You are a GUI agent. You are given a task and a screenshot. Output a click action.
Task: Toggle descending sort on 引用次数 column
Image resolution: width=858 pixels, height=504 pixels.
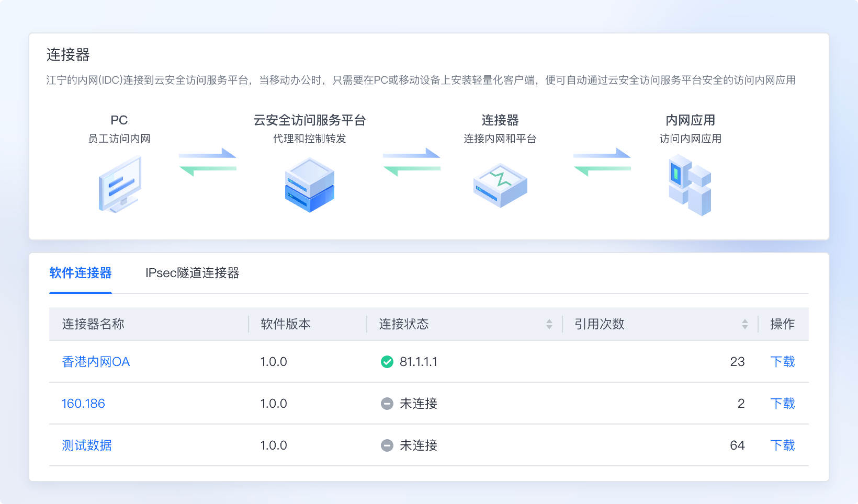(x=745, y=327)
